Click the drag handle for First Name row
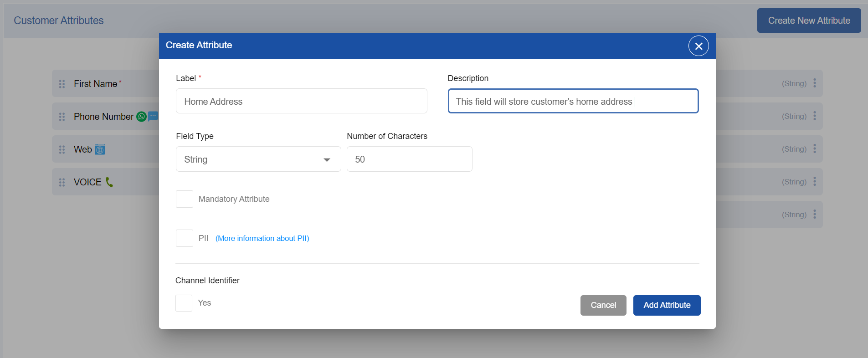Screen dimensions: 868x358 (62, 84)
